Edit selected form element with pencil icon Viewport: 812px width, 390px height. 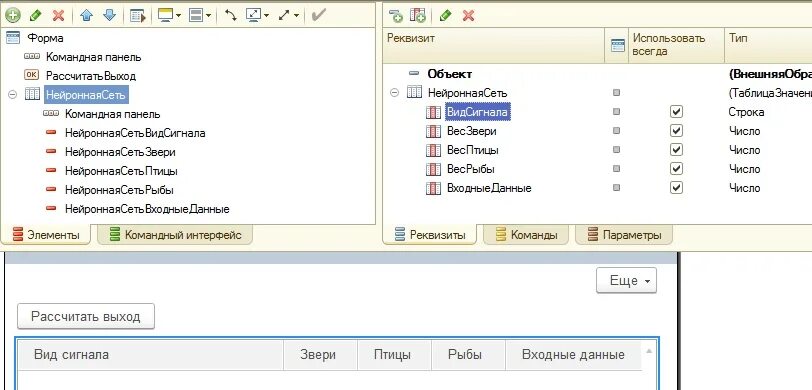(35, 15)
